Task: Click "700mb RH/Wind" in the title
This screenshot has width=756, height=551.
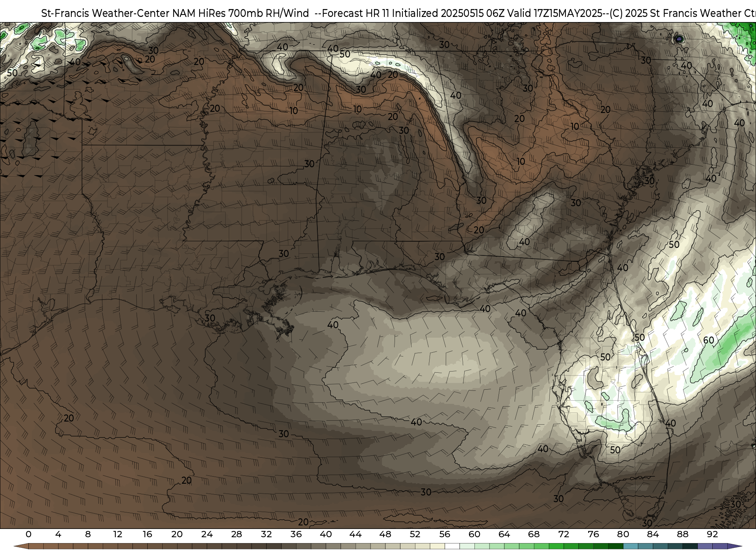Action: 268,13
